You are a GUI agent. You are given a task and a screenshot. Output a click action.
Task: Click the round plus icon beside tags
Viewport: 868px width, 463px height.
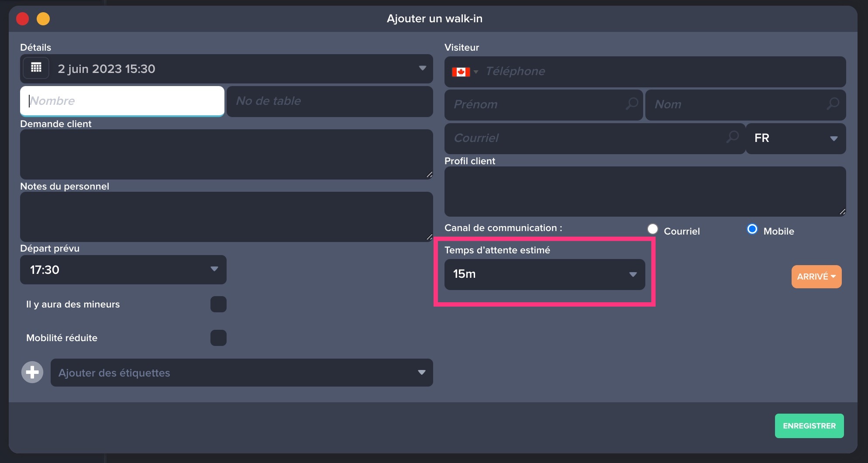pos(32,373)
